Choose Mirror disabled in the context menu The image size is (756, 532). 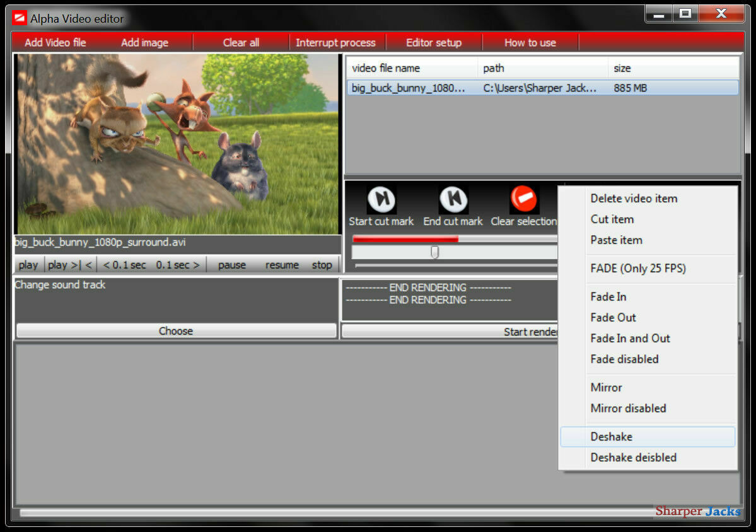pos(648,408)
